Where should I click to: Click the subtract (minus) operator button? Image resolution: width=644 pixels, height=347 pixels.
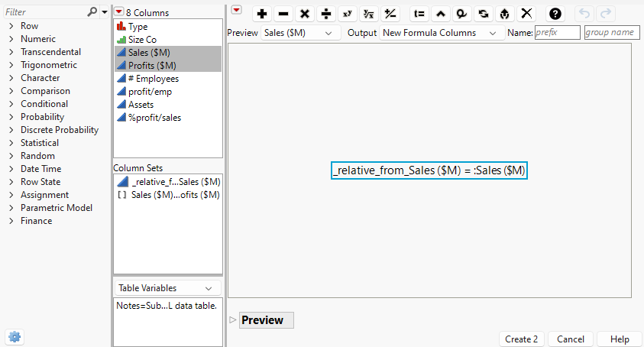[x=283, y=14]
